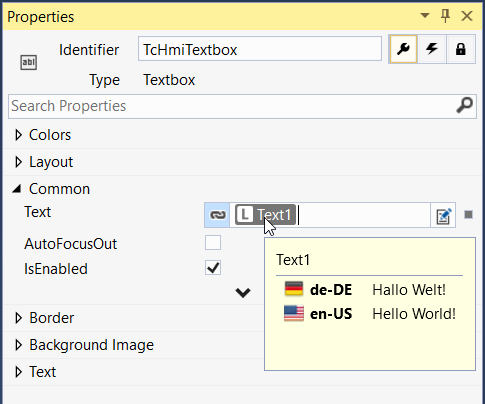485x404 pixels.
Task: Click the 'Hello World!' translation text
Action: (x=414, y=314)
